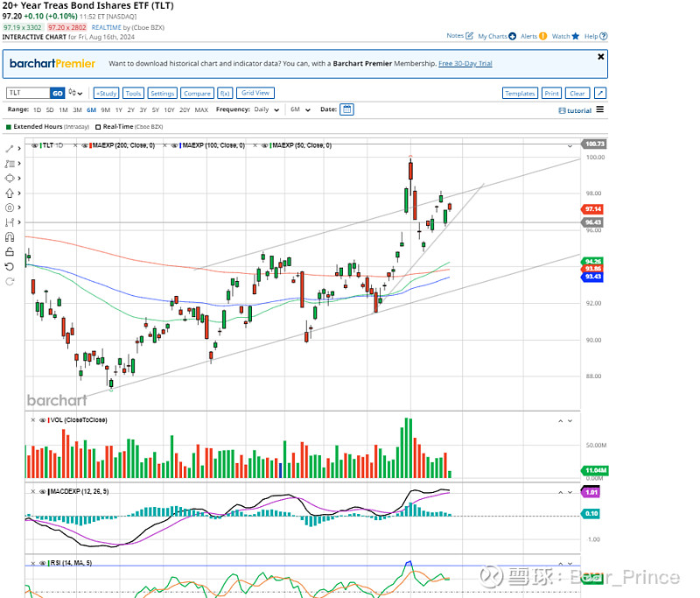The height and width of the screenshot is (598, 700).
Task: Select the 1D range
Action: tap(37, 109)
